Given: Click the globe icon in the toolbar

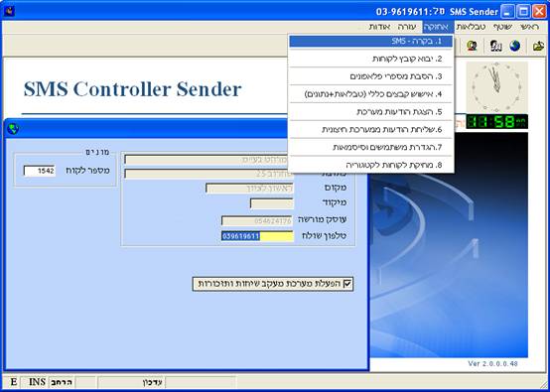Looking at the screenshot, I should coord(515,46).
